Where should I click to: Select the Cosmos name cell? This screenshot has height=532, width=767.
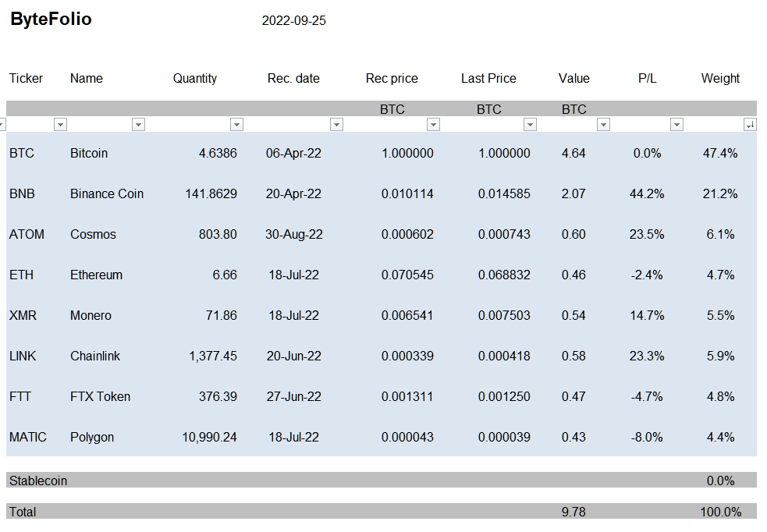pos(93,234)
